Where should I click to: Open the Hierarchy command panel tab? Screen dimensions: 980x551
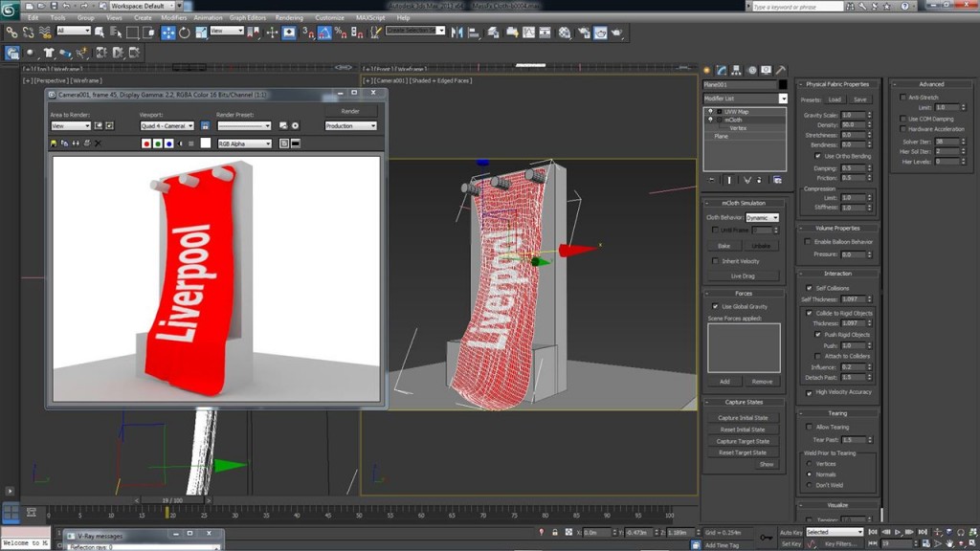[x=736, y=71]
